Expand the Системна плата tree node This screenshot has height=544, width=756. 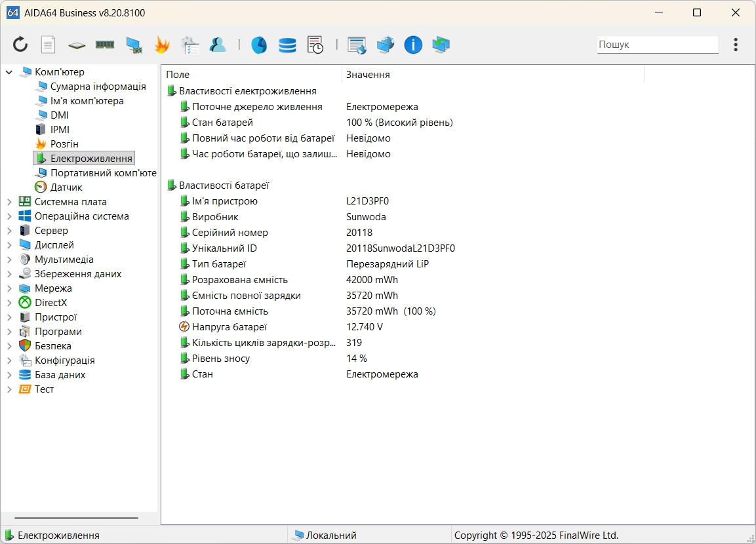tap(9, 202)
